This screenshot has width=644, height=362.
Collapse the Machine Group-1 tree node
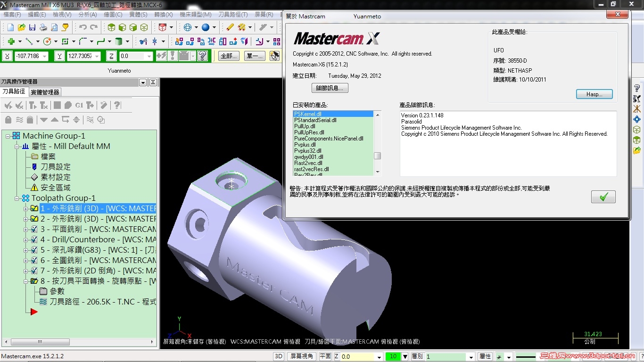point(8,136)
